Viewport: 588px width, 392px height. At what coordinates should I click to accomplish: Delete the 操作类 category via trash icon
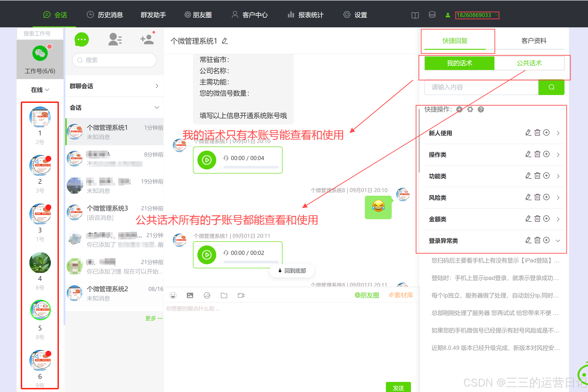(x=537, y=154)
